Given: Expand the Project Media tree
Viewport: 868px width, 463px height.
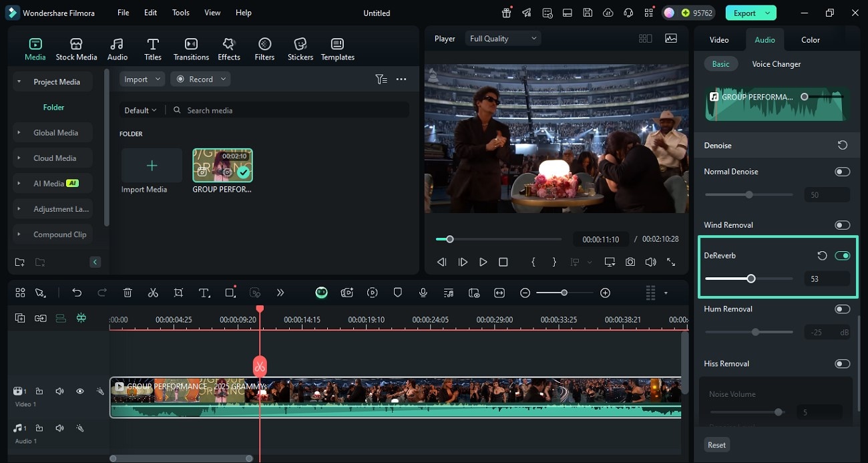Looking at the screenshot, I should click(x=19, y=82).
